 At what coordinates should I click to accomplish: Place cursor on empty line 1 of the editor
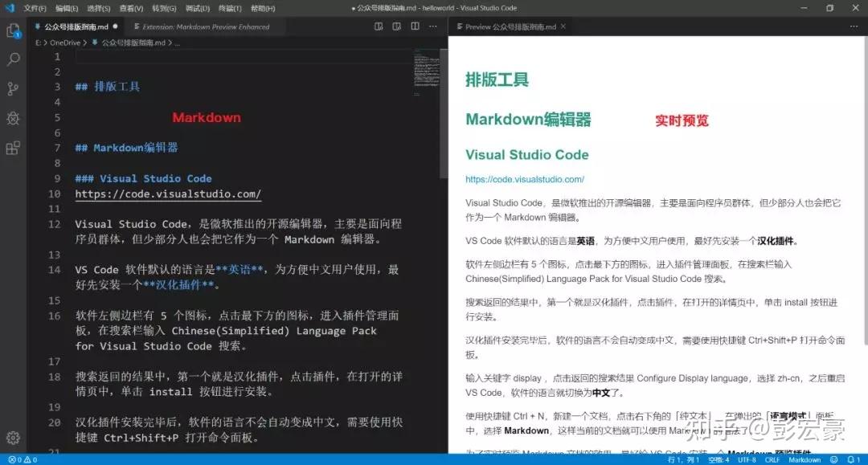[244, 56]
